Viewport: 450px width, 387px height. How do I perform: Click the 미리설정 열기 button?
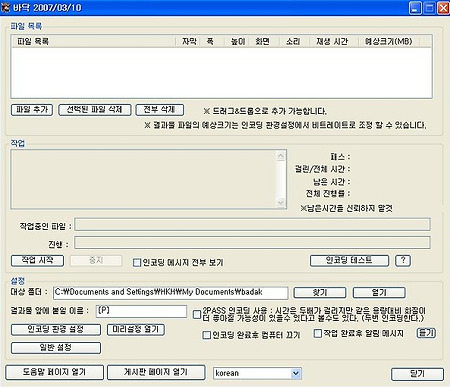(136, 329)
